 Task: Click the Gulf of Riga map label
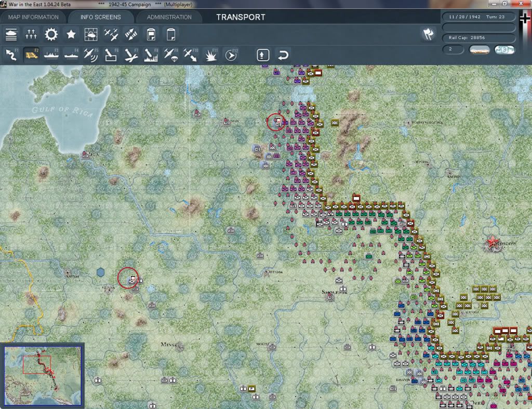click(62, 111)
